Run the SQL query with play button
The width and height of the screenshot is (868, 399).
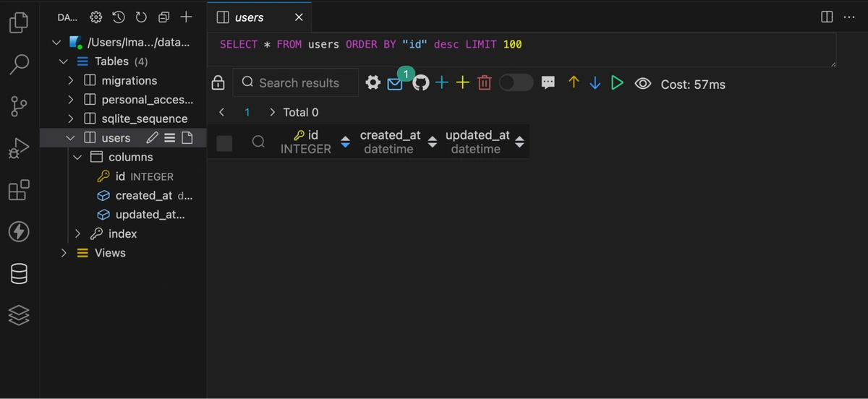tap(617, 83)
